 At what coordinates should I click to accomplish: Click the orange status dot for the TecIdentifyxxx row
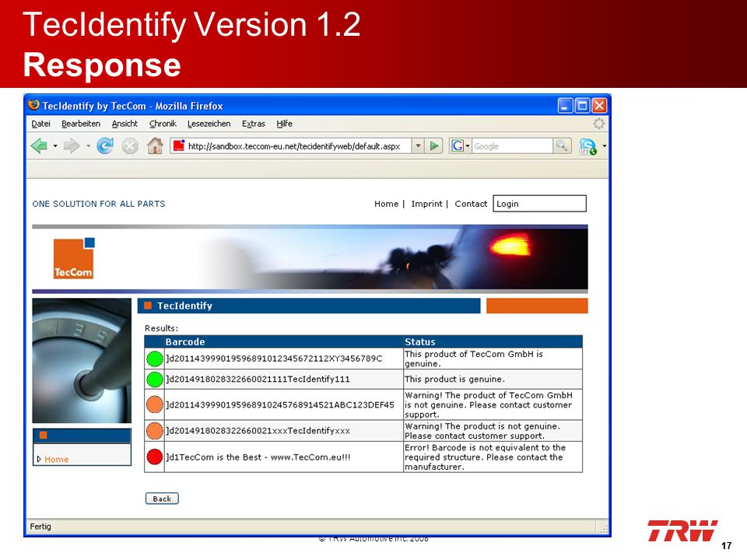(155, 430)
